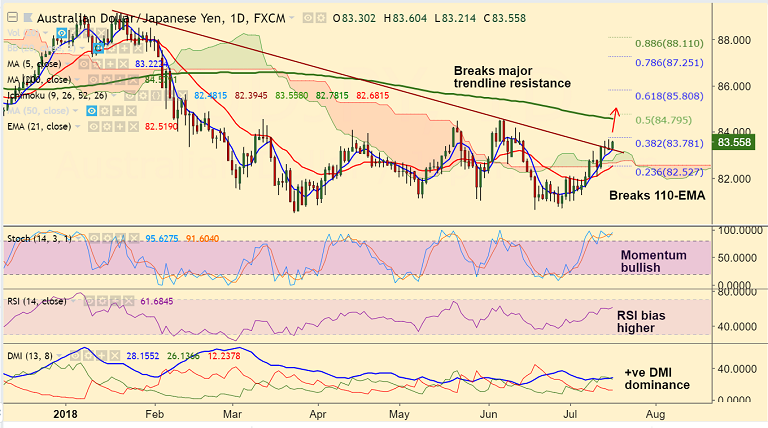Click plus icon on MA (5, close) row
Viewport: 768px width, 428px height.
[110, 64]
